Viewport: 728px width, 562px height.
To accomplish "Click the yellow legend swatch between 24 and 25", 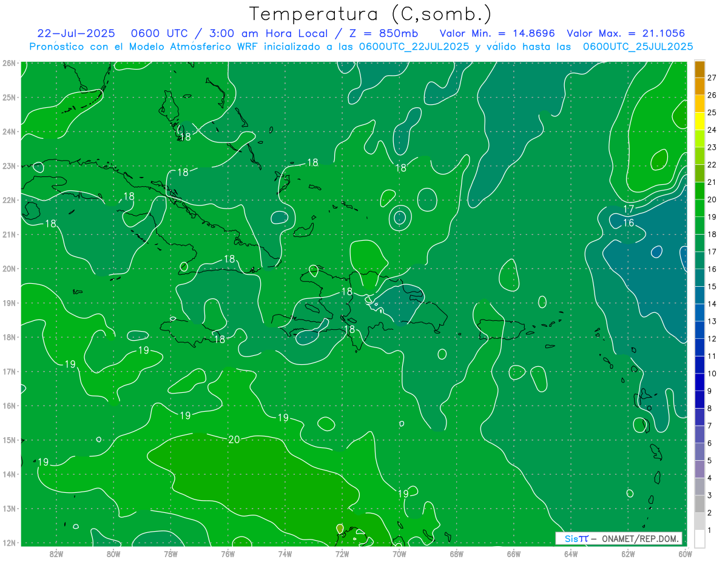I will 699,121.
